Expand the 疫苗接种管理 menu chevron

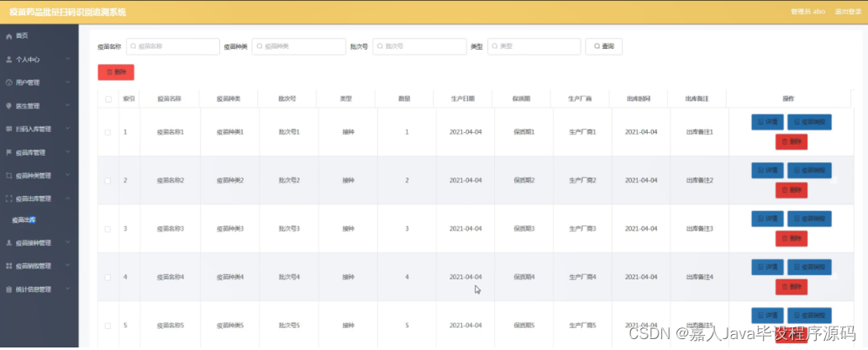click(67, 242)
